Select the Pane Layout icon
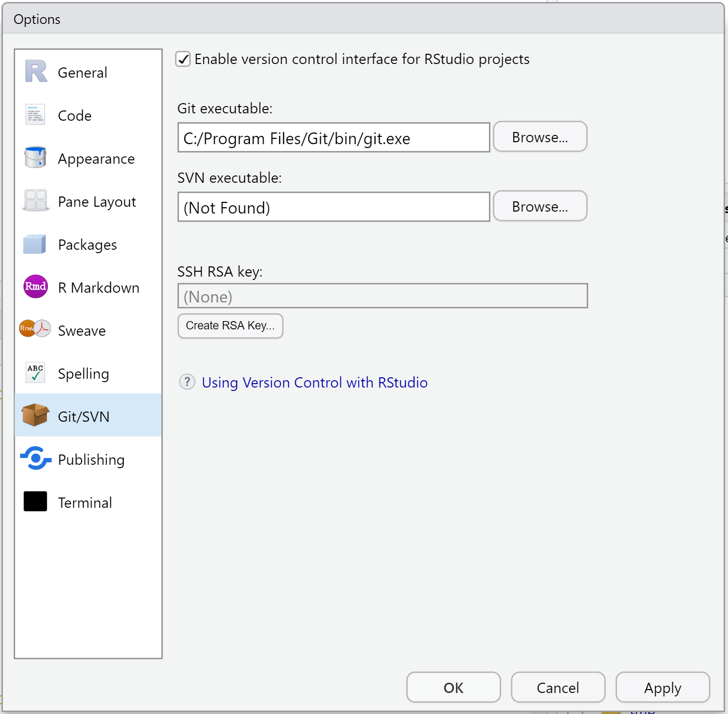728x714 pixels. pyautogui.click(x=35, y=201)
